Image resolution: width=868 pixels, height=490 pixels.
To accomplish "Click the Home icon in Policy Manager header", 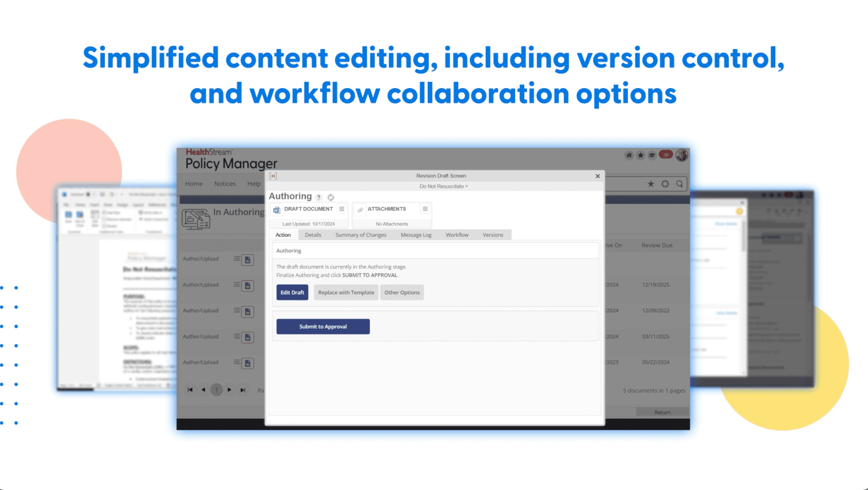I will [x=629, y=155].
